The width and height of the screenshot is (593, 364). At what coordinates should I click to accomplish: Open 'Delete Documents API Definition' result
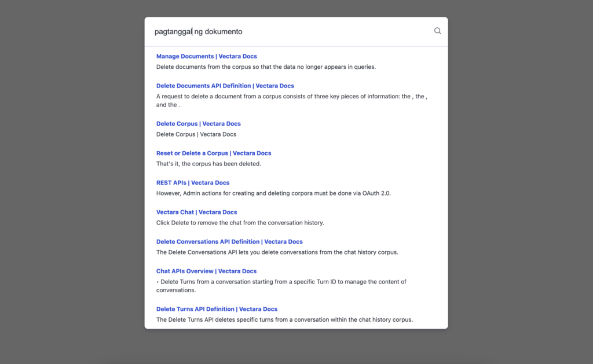pos(225,86)
